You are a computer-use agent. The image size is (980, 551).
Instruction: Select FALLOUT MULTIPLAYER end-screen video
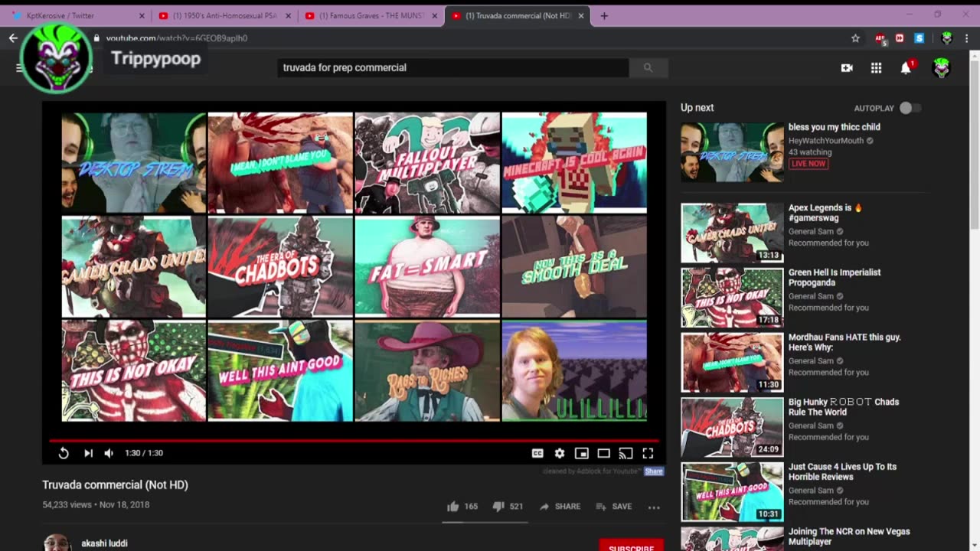(x=427, y=162)
